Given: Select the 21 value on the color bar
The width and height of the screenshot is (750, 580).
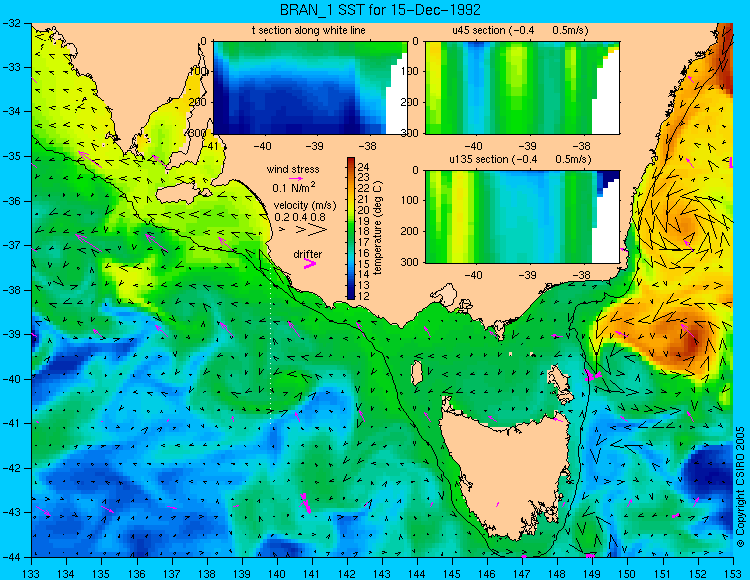Looking at the screenshot, I should [364, 199].
